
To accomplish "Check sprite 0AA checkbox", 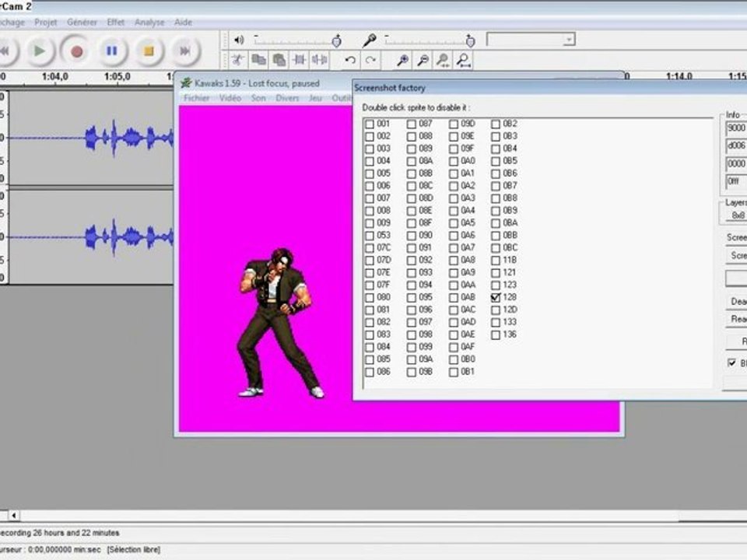I will click(453, 285).
